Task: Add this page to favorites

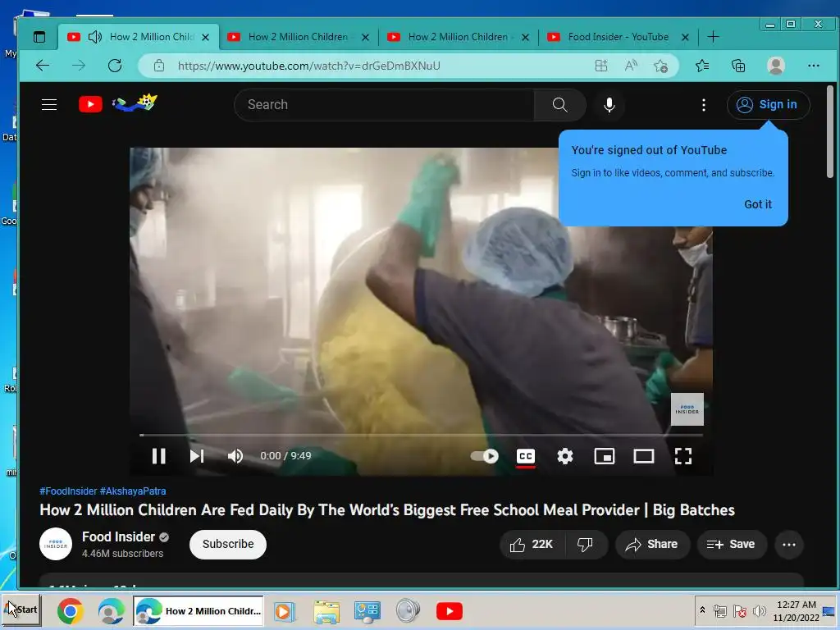Action: pyautogui.click(x=660, y=66)
